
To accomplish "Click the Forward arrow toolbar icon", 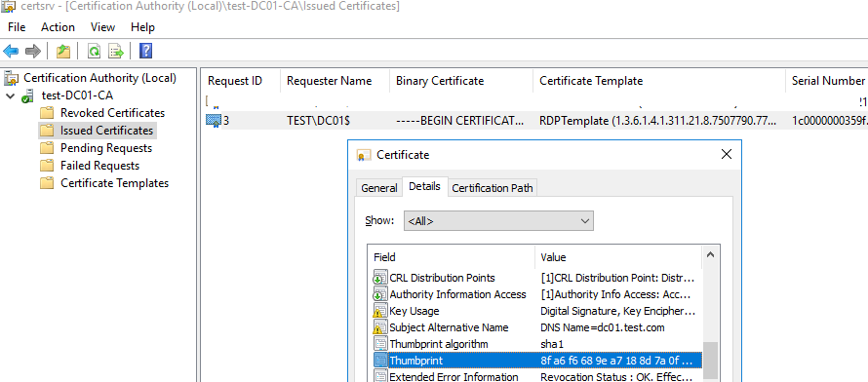I will 33,52.
